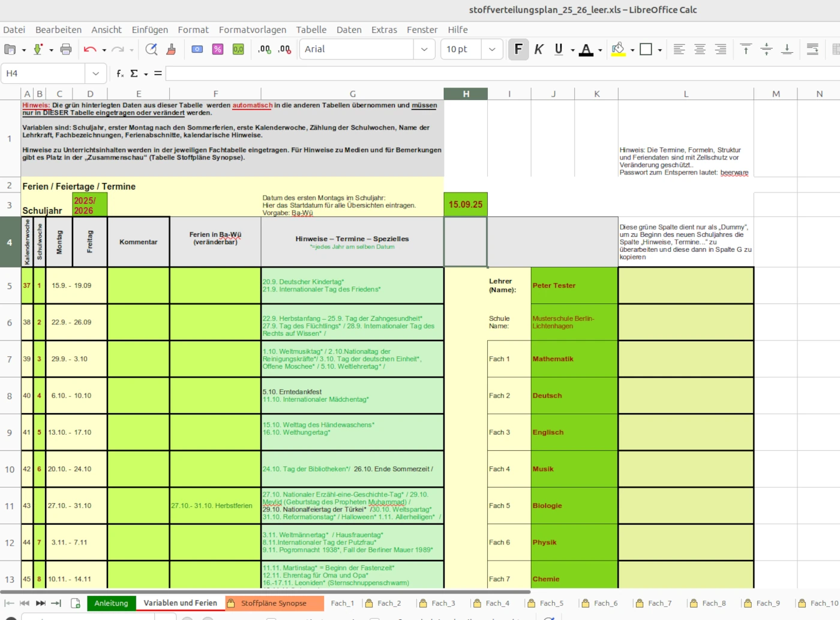Toggle bold formatting (F button)
Image resolution: width=840 pixels, height=620 pixels.
click(x=518, y=49)
